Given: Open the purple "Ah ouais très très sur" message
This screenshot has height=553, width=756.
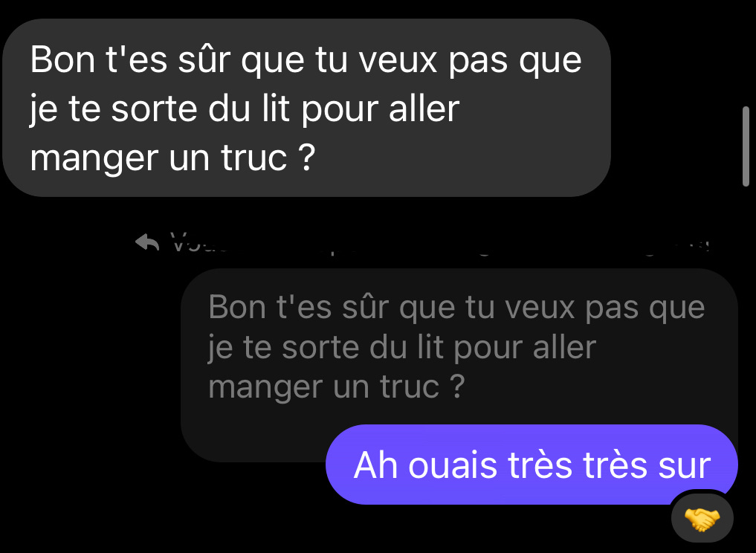Looking at the screenshot, I should tap(532, 465).
